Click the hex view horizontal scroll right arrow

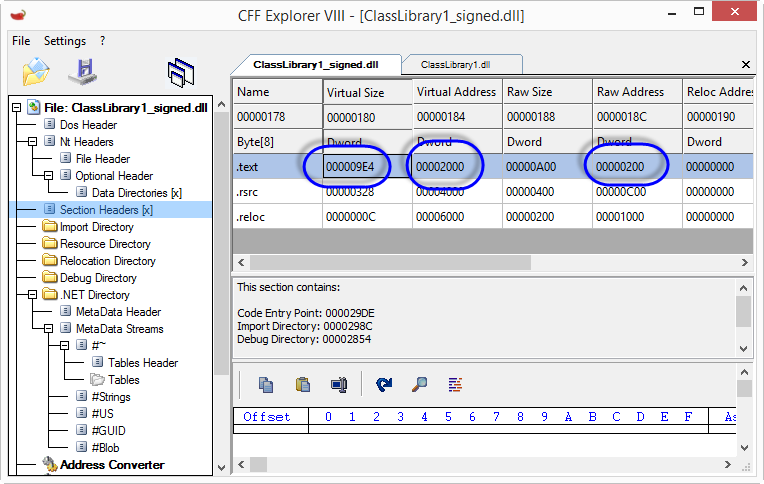(x=727, y=464)
